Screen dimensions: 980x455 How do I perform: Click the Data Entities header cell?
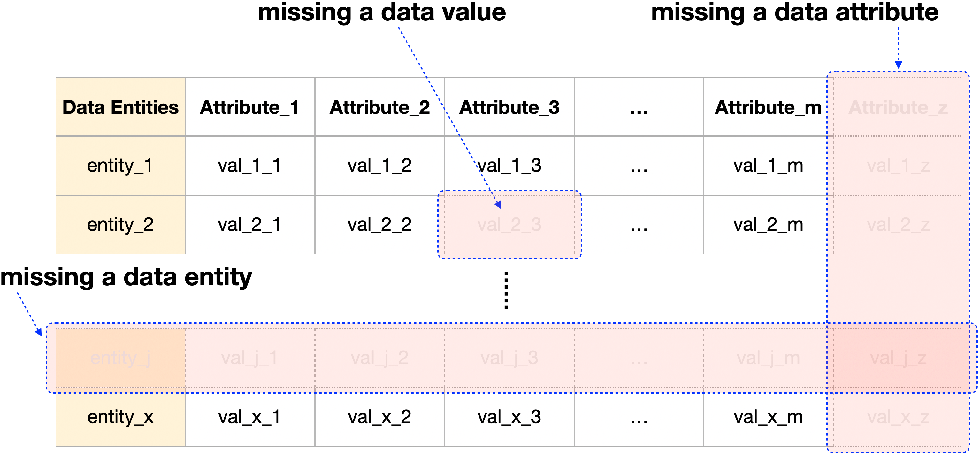point(120,107)
